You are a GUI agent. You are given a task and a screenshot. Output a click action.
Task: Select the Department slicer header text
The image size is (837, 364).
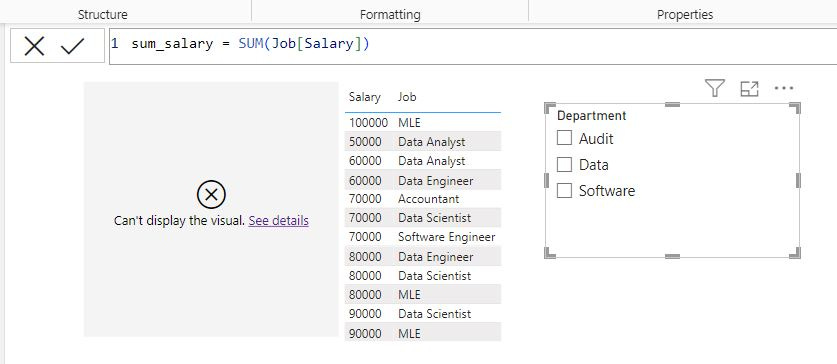591,115
